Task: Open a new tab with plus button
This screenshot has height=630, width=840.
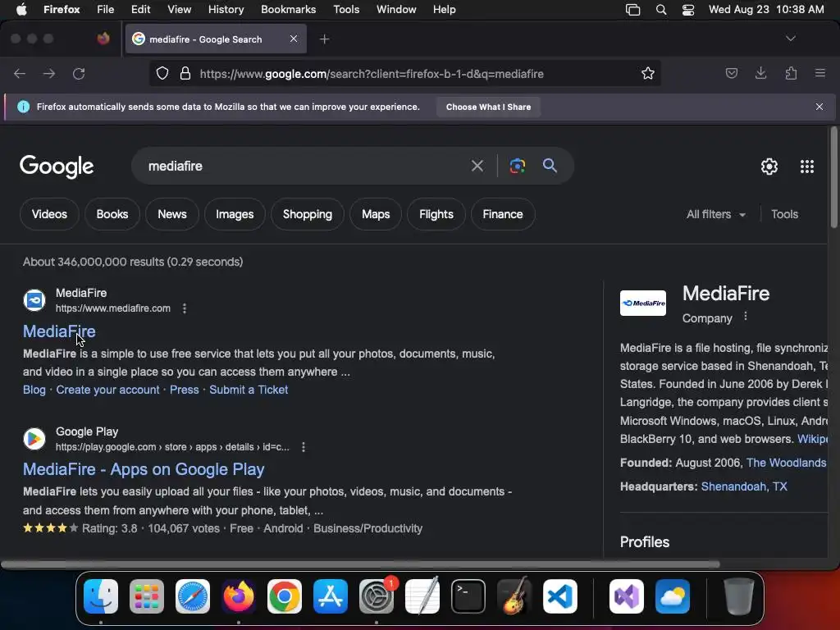Action: (324, 39)
